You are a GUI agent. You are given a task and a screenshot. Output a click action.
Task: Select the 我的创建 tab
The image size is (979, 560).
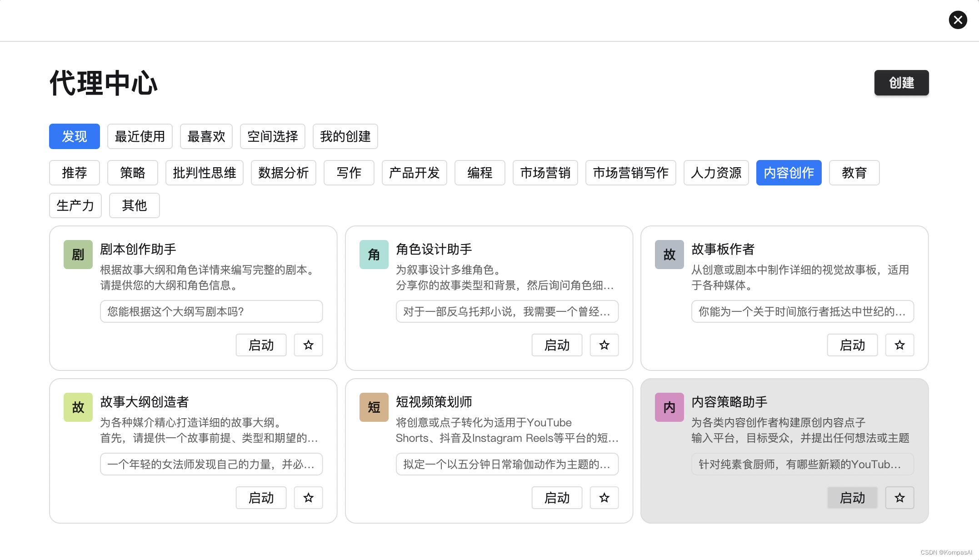345,136
